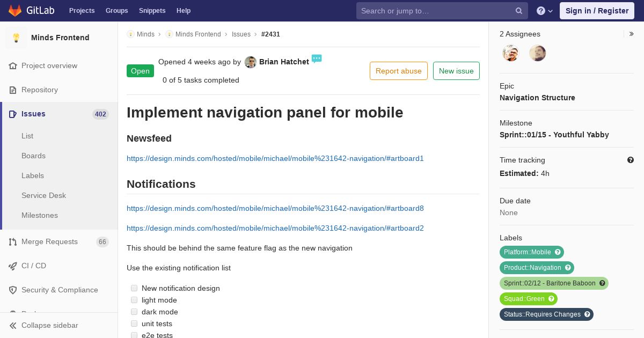Click the Minds Frontend breadcrumb icon

click(169, 34)
